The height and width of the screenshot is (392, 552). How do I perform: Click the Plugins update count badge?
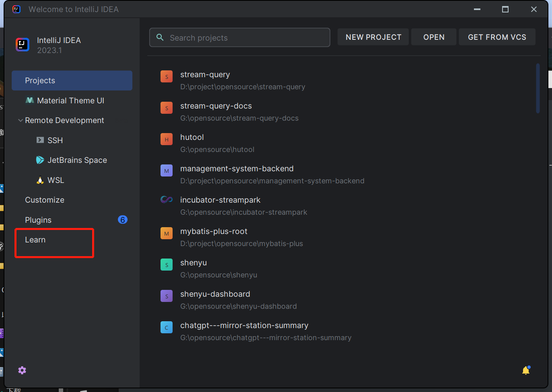point(122,220)
